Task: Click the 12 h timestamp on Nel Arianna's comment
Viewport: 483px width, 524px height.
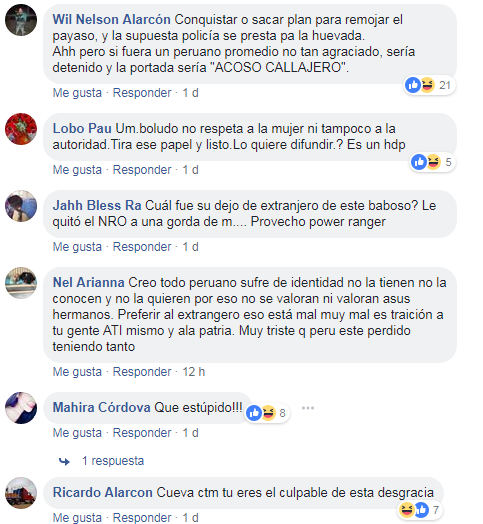Action: pos(194,372)
